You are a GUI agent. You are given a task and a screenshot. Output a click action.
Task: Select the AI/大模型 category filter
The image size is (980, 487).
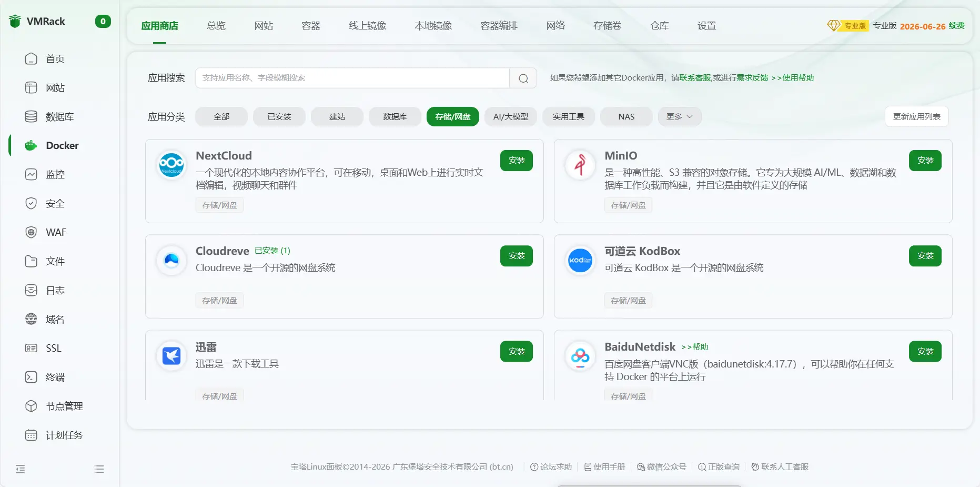point(510,117)
